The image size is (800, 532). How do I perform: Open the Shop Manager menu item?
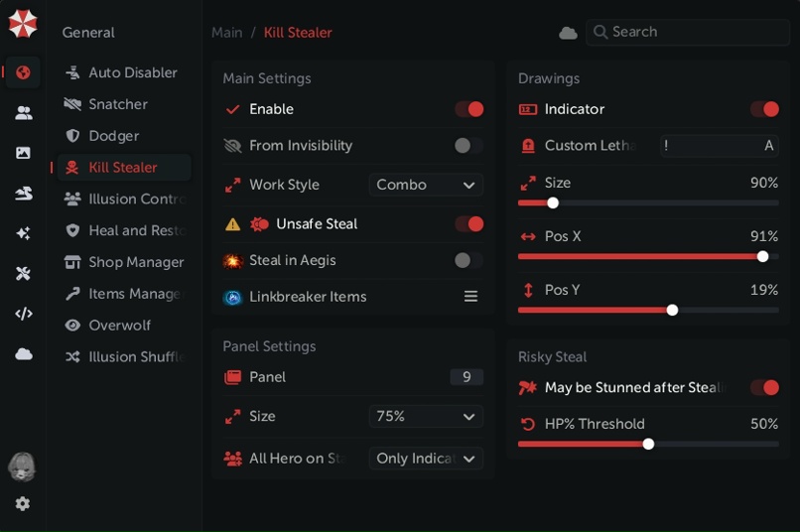[136, 262]
